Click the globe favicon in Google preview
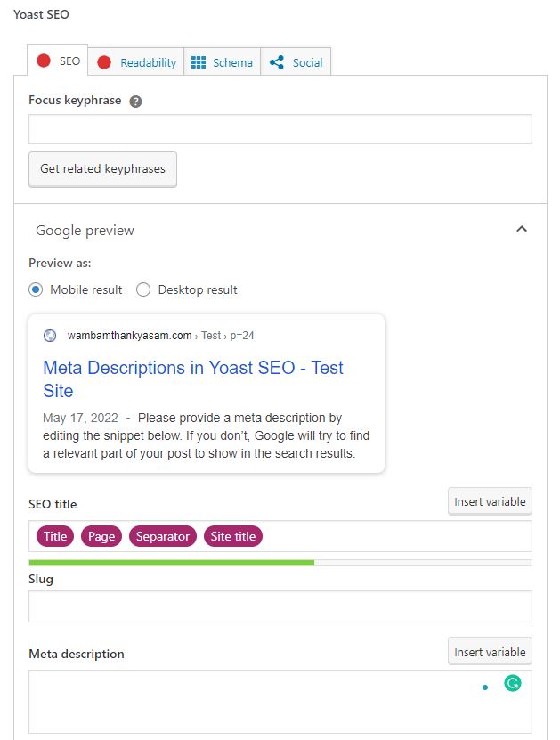 click(50, 336)
